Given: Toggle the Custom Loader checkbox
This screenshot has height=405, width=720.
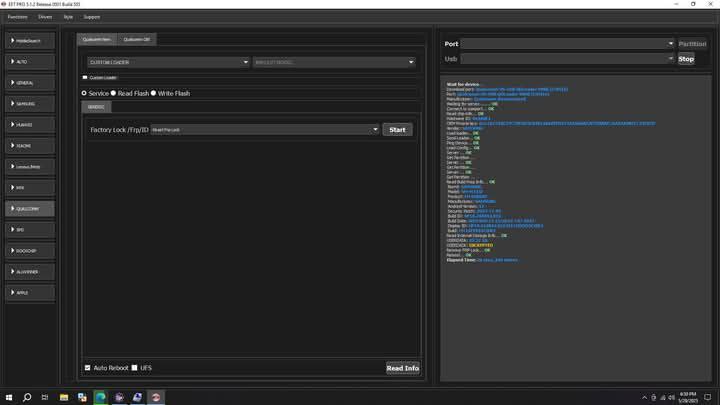Looking at the screenshot, I should [85, 78].
